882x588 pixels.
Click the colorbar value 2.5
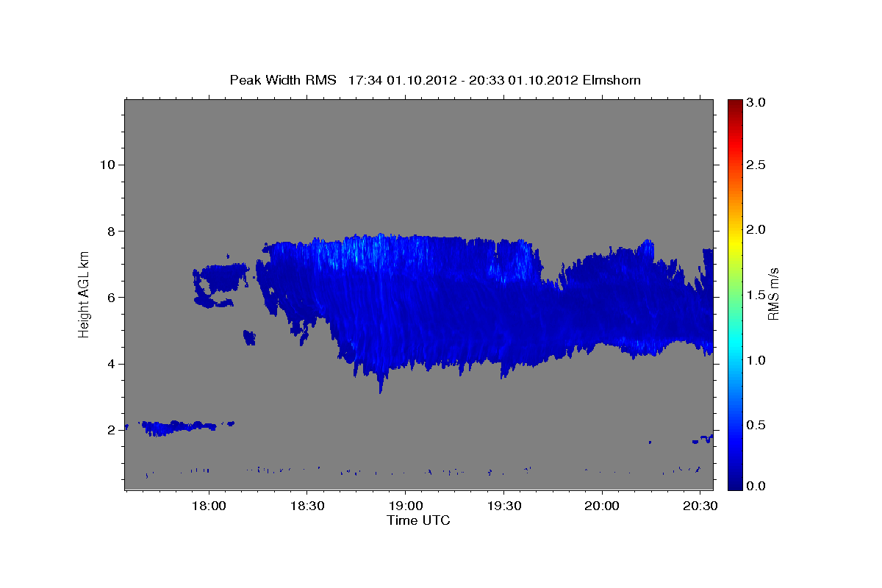[756, 165]
